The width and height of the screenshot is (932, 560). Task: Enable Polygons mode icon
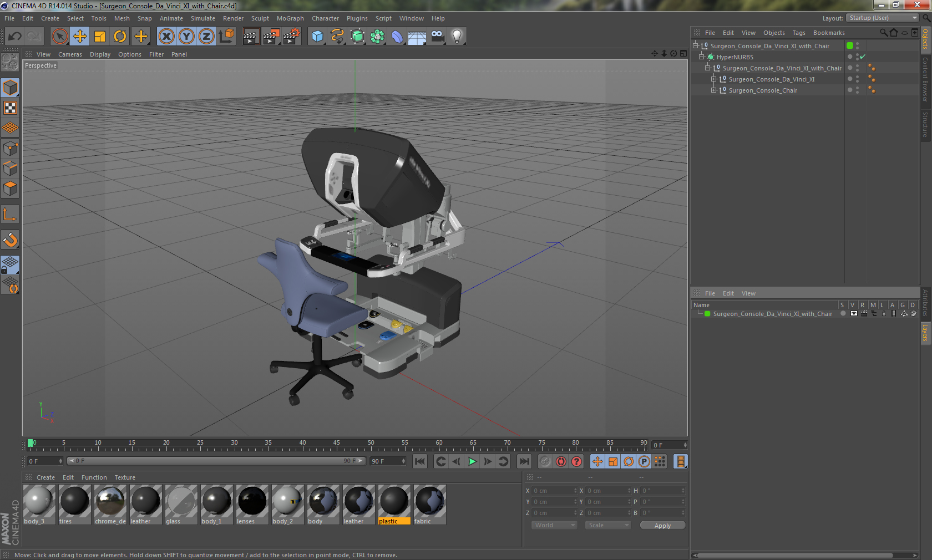[x=10, y=189]
